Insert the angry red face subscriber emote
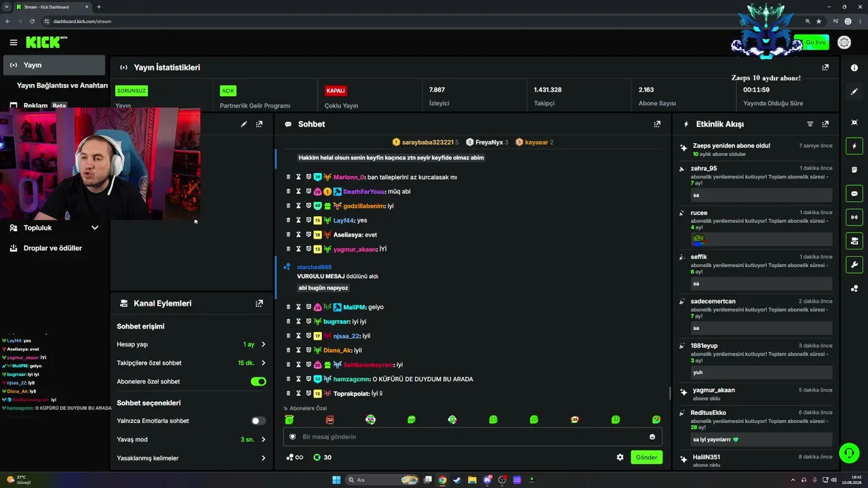 pos(330,420)
